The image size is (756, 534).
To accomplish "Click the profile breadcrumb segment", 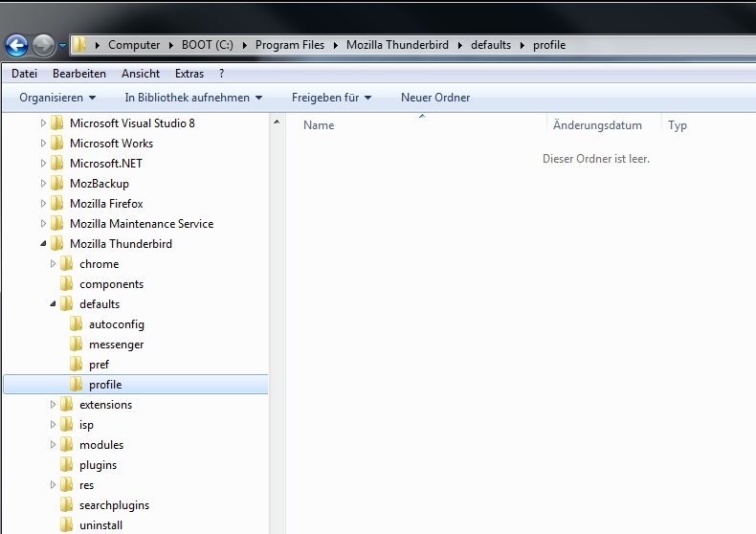I will (549, 45).
